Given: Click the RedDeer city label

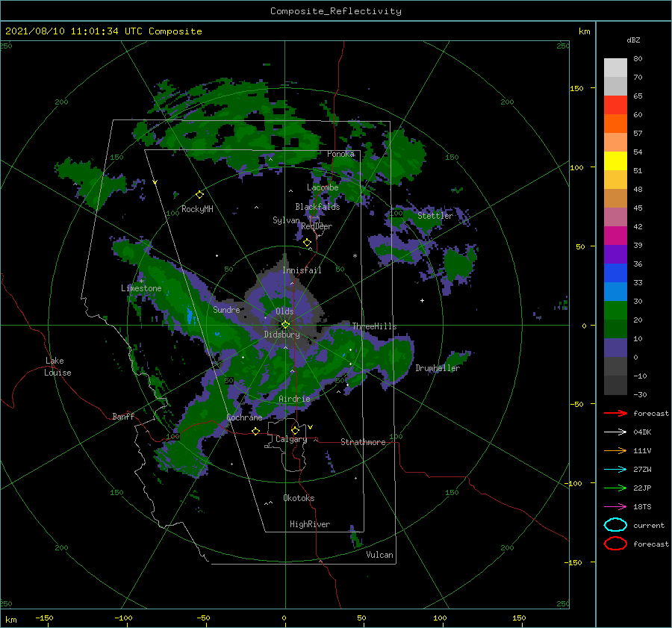Looking at the screenshot, I should [x=317, y=226].
